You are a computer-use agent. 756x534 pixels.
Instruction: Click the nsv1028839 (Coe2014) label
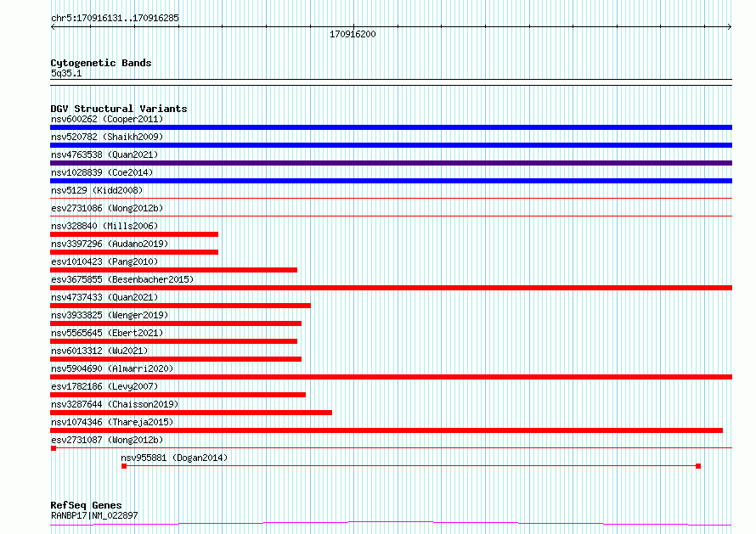click(102, 172)
